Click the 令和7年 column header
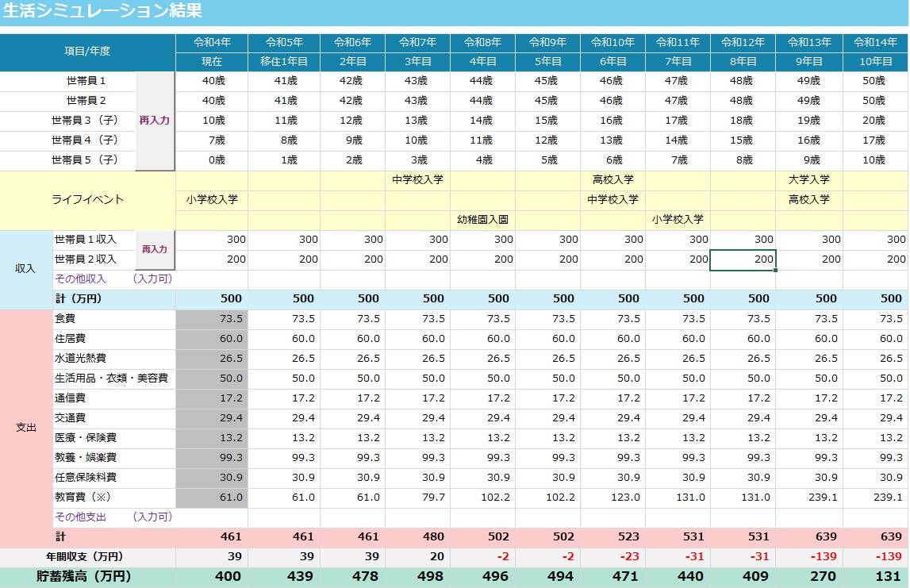910x588 pixels. click(417, 42)
